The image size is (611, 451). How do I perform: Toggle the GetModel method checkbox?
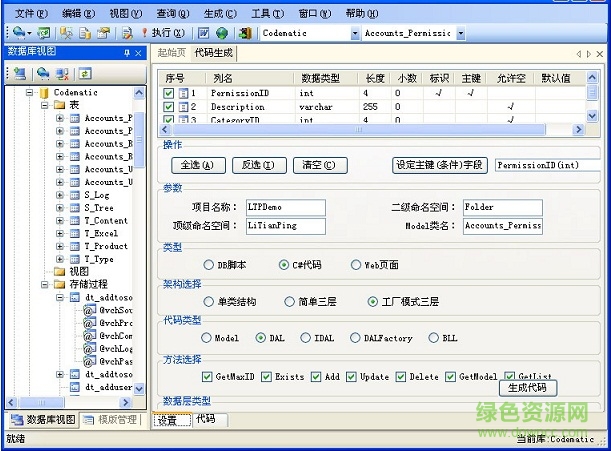(x=450, y=377)
